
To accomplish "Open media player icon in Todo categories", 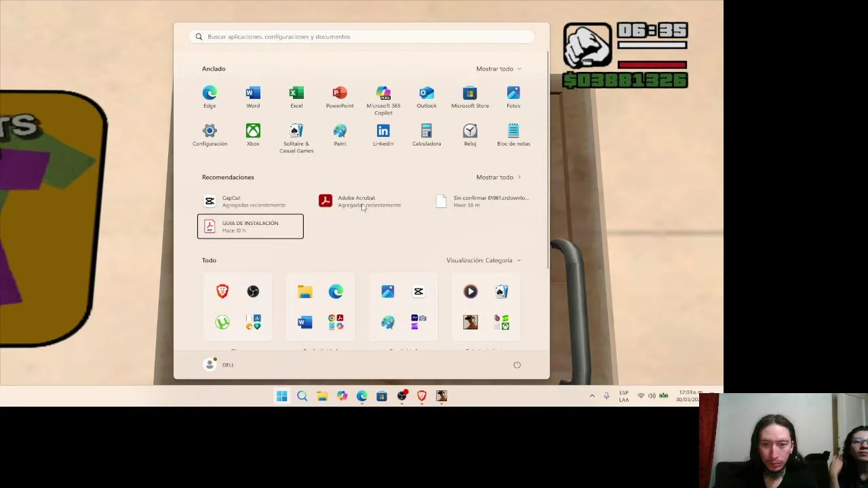I will tap(471, 291).
